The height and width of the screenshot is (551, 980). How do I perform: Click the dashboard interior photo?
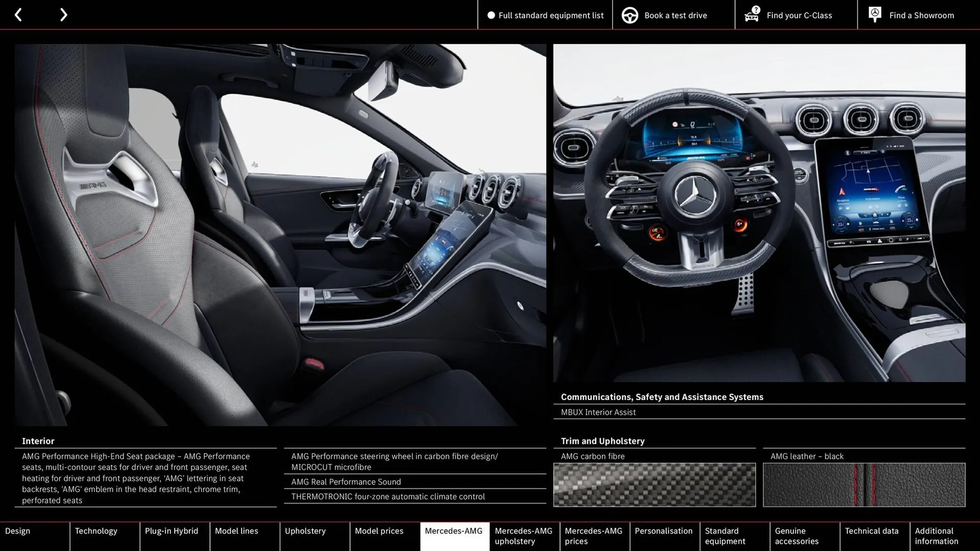pos(761,214)
